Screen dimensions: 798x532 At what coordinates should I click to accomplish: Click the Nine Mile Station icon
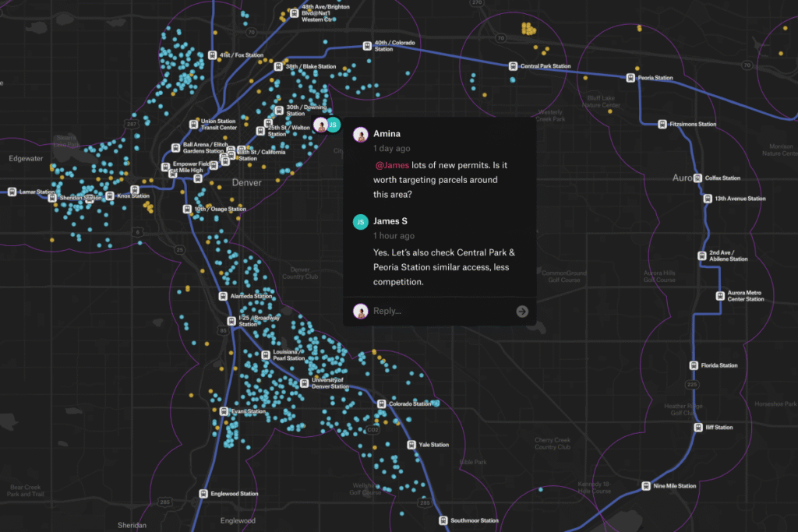coord(646,486)
